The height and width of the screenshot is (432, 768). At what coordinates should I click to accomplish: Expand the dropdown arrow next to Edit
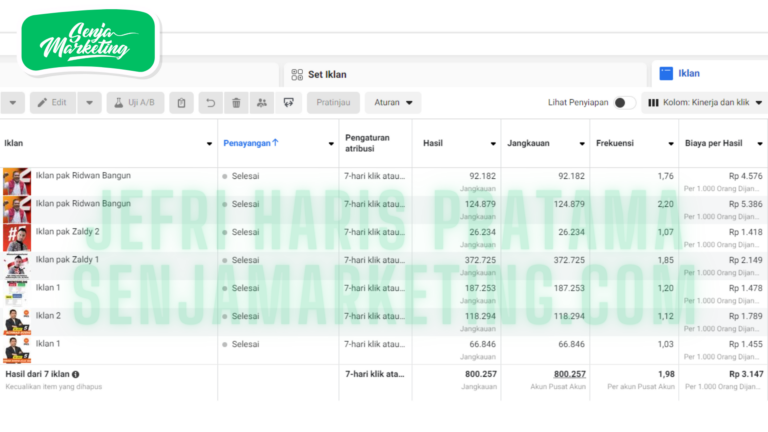[x=89, y=103]
